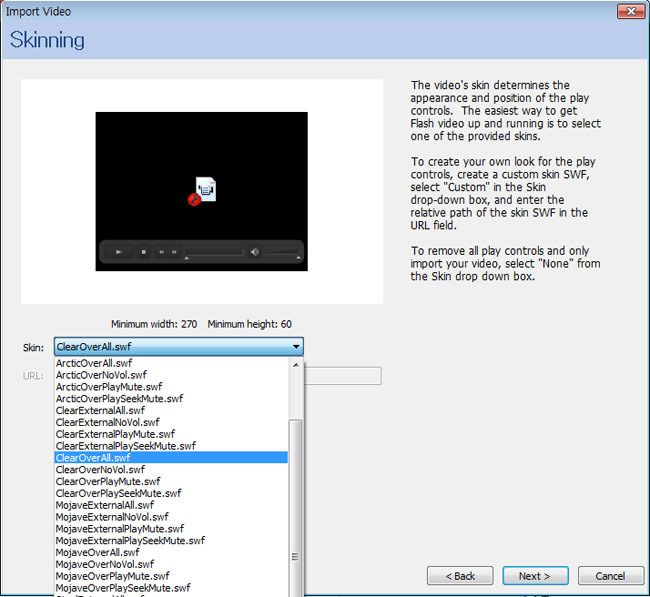Screen dimensions: 650x597
Task: Click the Minimum height: 60 text
Action: click(x=250, y=324)
